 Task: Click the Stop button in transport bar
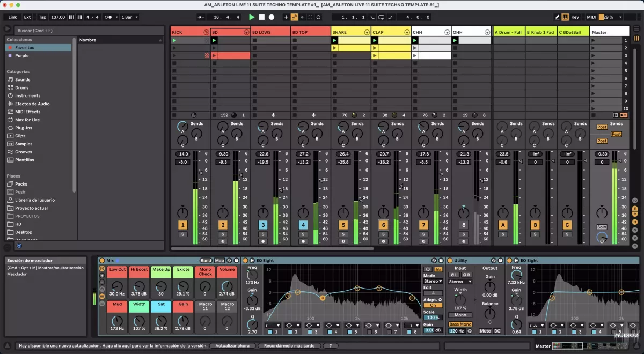click(x=262, y=17)
